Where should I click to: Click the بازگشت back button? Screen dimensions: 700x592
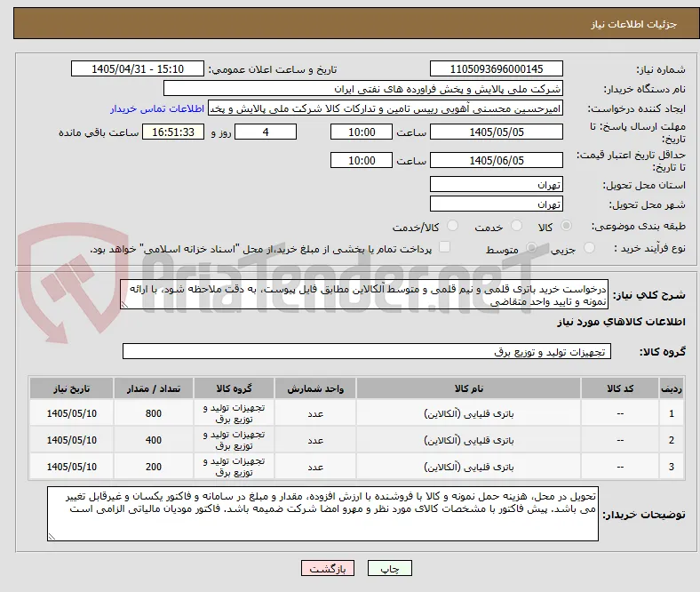[x=327, y=568]
